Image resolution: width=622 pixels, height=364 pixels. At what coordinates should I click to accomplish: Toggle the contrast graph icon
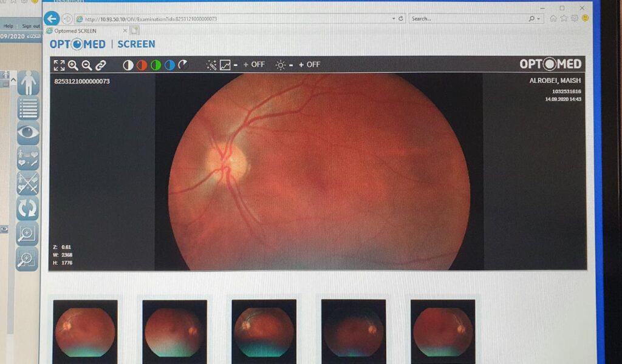pos(225,65)
